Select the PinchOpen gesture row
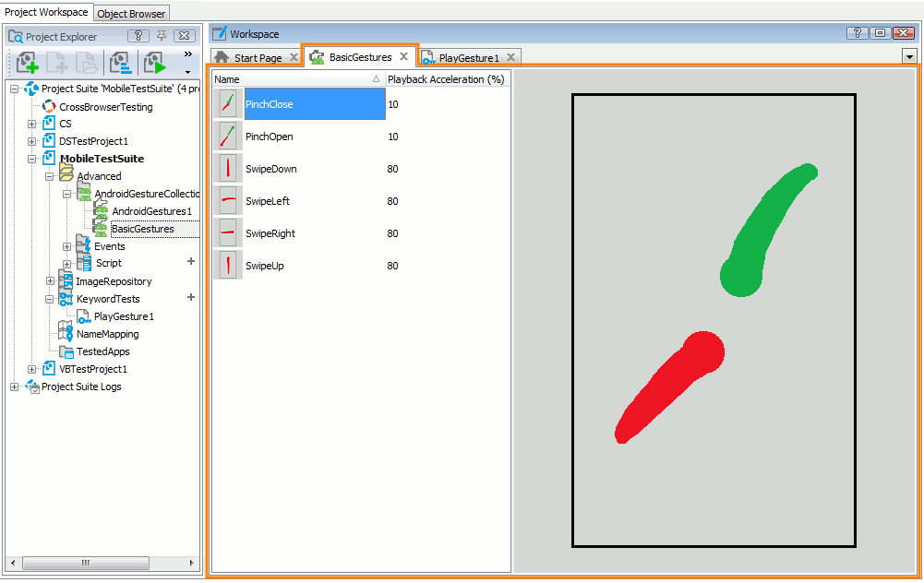Viewport: 924px width, 583px height. coord(362,137)
